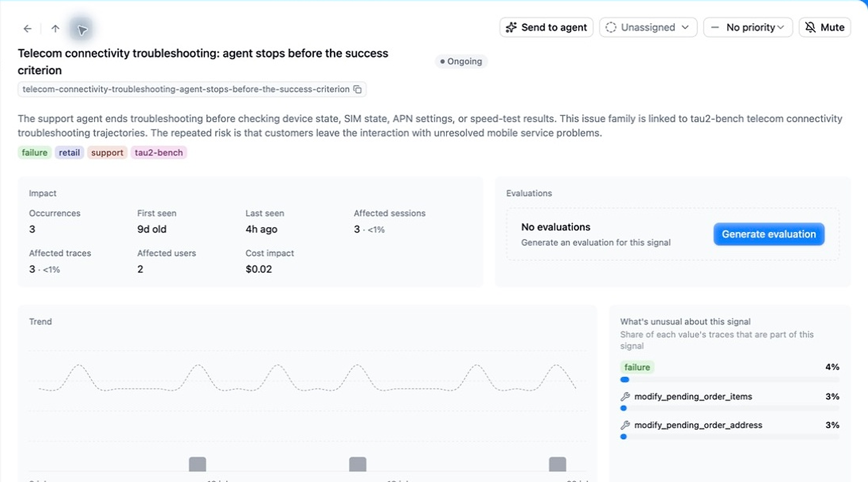Select the support tag
Image resolution: width=868 pixels, height=482 pixels.
(x=107, y=153)
